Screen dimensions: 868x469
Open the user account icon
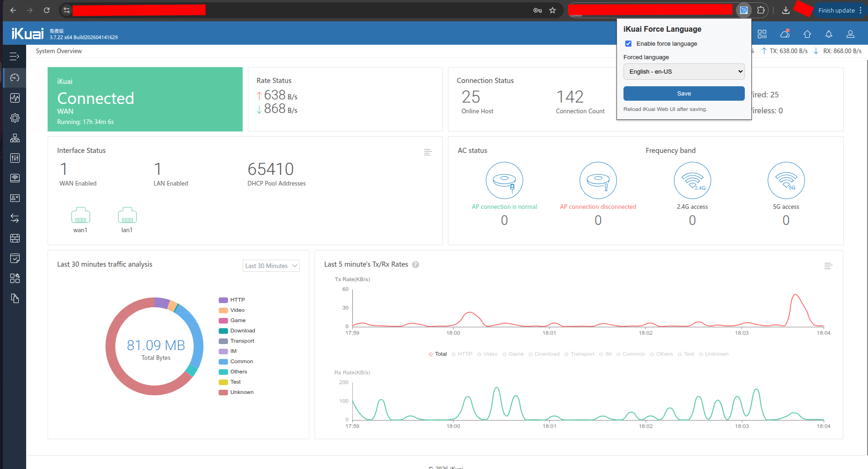coord(850,34)
